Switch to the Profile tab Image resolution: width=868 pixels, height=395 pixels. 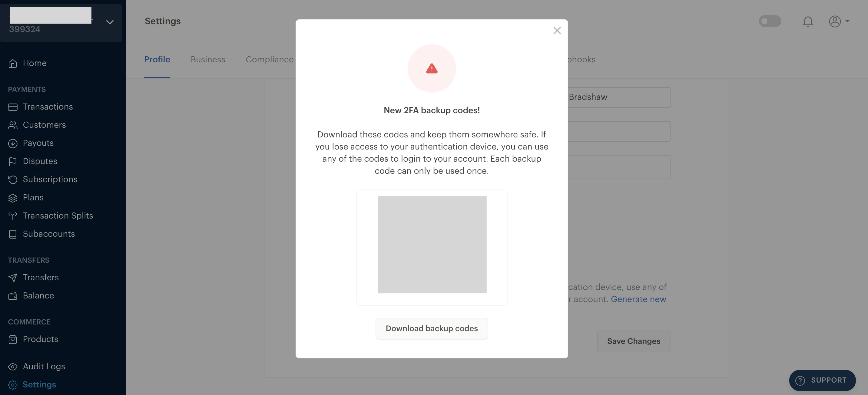pos(157,60)
